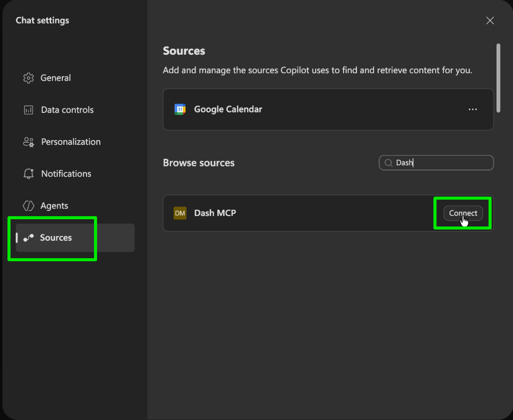Go to the Notifications tab

click(75, 174)
